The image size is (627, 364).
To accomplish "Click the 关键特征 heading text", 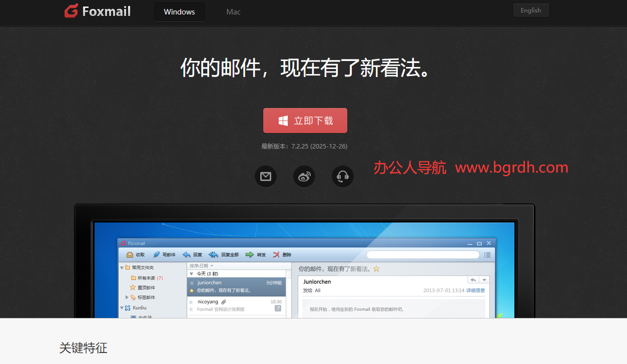I will [83, 348].
